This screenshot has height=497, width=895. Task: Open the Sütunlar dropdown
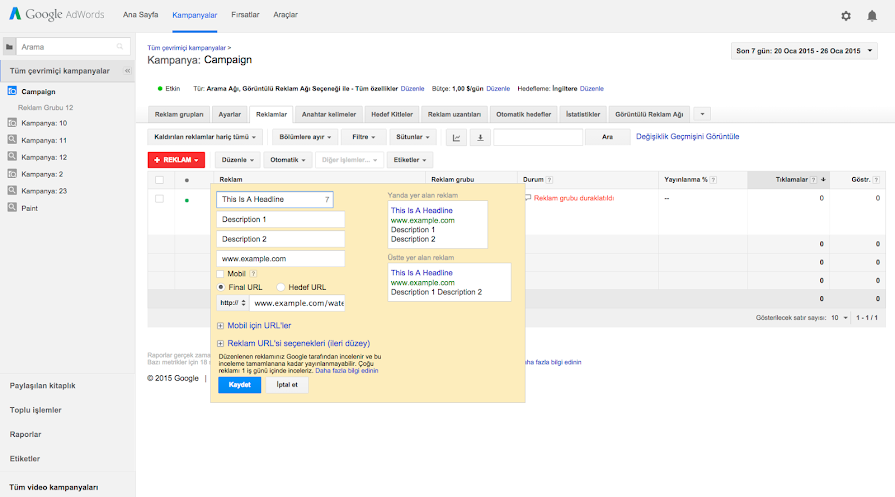(x=412, y=137)
